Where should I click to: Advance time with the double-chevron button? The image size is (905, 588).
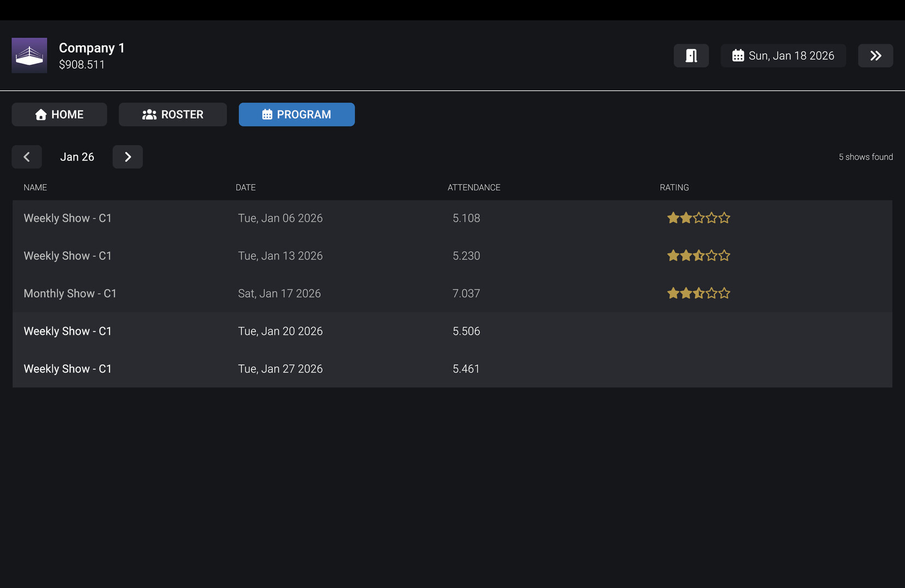[x=875, y=56]
